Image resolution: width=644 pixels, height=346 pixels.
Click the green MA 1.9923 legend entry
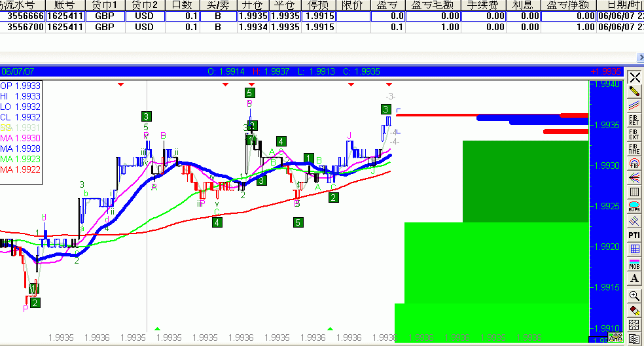pyautogui.click(x=20, y=159)
